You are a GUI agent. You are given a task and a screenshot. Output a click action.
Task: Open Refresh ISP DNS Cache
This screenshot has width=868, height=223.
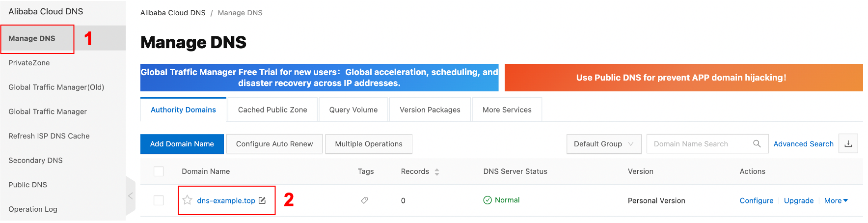(x=49, y=136)
